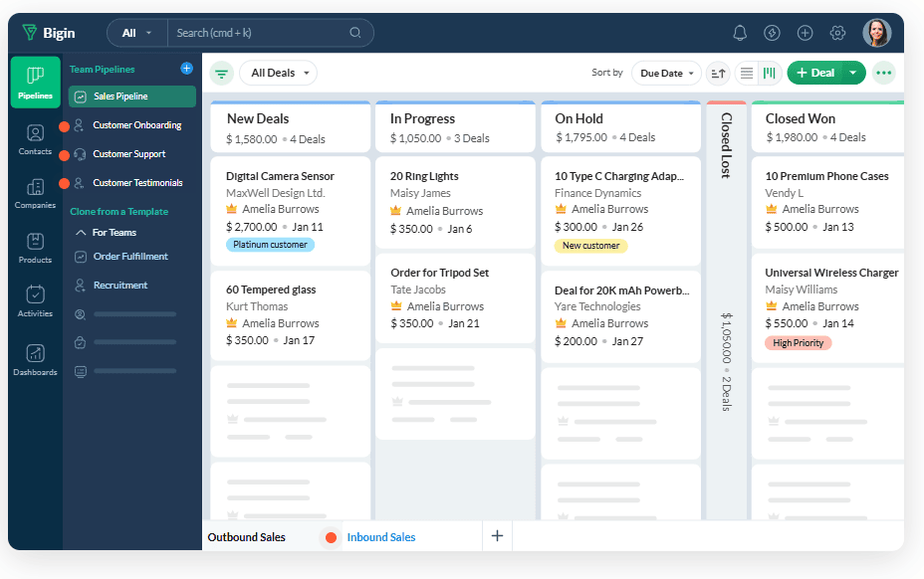924x579 pixels.
Task: Click contact name Kurt Thomas
Action: [x=257, y=306]
